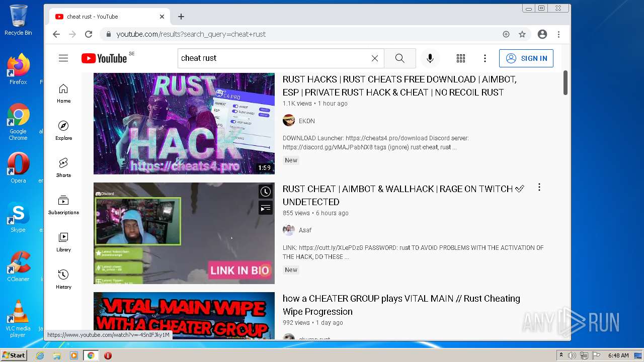Open 'how a CHEATER GROUP plays VITAL MAIN' title
Image resolution: width=644 pixels, height=362 pixels.
(401, 305)
